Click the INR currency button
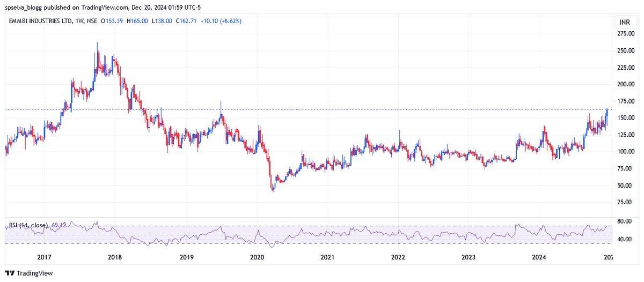The height and width of the screenshot is (282, 644). pyautogui.click(x=625, y=22)
